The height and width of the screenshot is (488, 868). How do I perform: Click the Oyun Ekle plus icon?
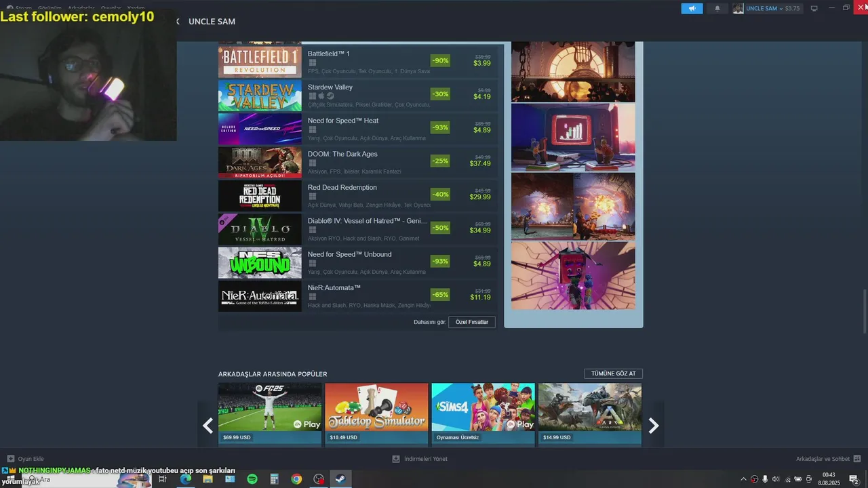pos(10,459)
